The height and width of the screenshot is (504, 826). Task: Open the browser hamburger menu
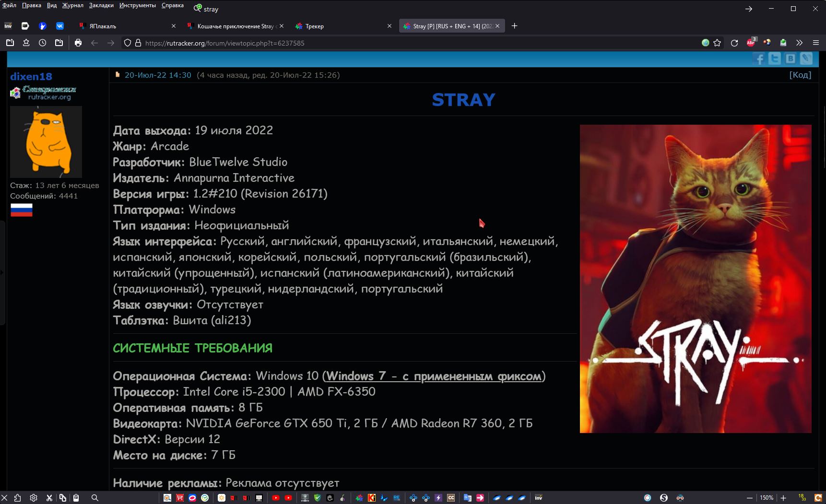815,43
